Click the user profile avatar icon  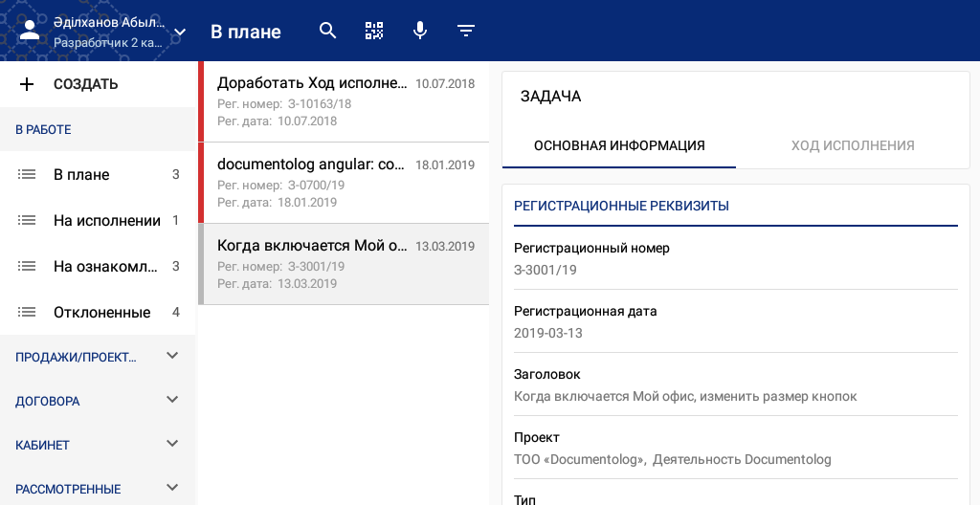click(30, 31)
